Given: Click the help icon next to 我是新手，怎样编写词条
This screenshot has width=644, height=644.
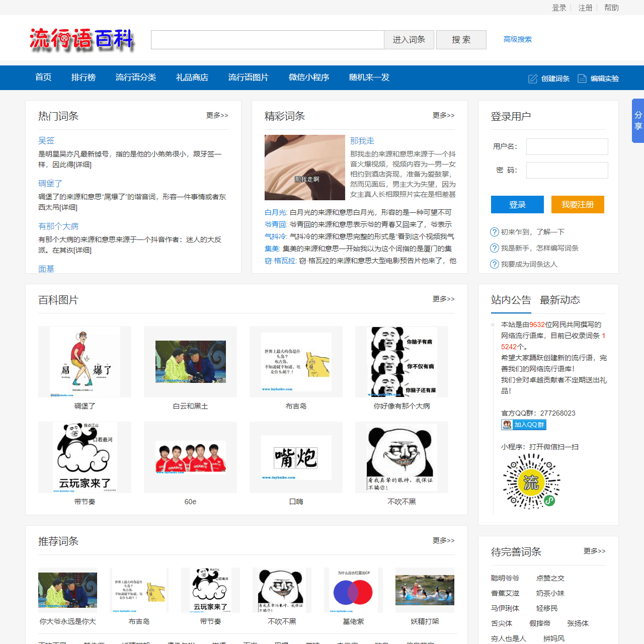Looking at the screenshot, I should 494,248.
